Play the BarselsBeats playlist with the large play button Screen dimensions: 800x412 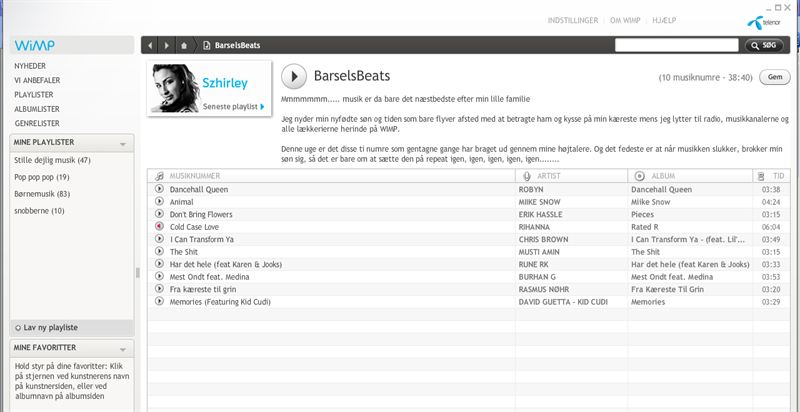294,76
